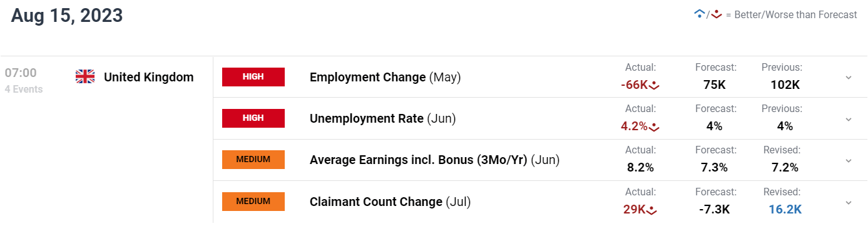868x226 pixels.
Task: Expand the Unemployment Rate row chevron
Action: tap(849, 119)
